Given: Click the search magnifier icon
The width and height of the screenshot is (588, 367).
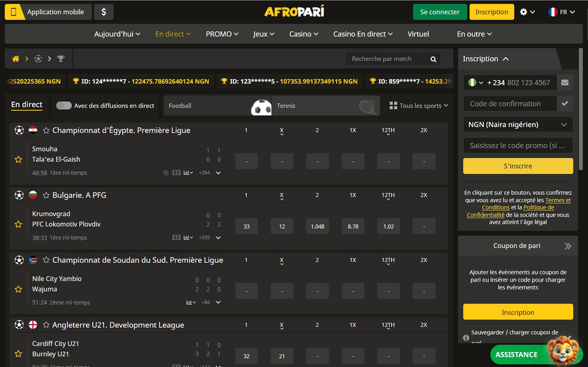Looking at the screenshot, I should (434, 59).
